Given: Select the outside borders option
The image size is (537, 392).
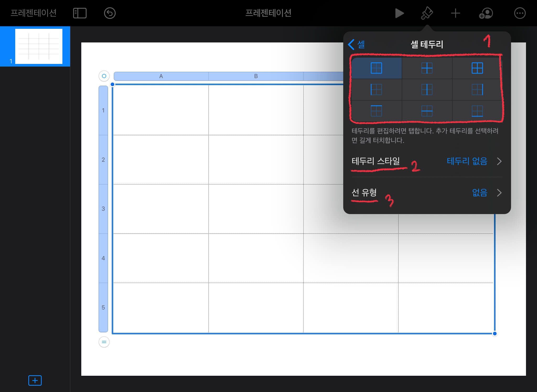Looking at the screenshot, I should [x=376, y=68].
